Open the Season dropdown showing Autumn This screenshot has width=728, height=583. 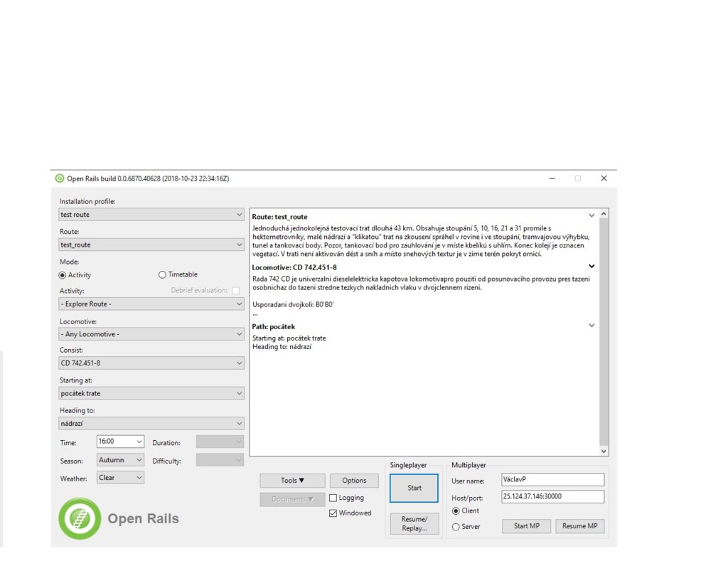click(120, 460)
